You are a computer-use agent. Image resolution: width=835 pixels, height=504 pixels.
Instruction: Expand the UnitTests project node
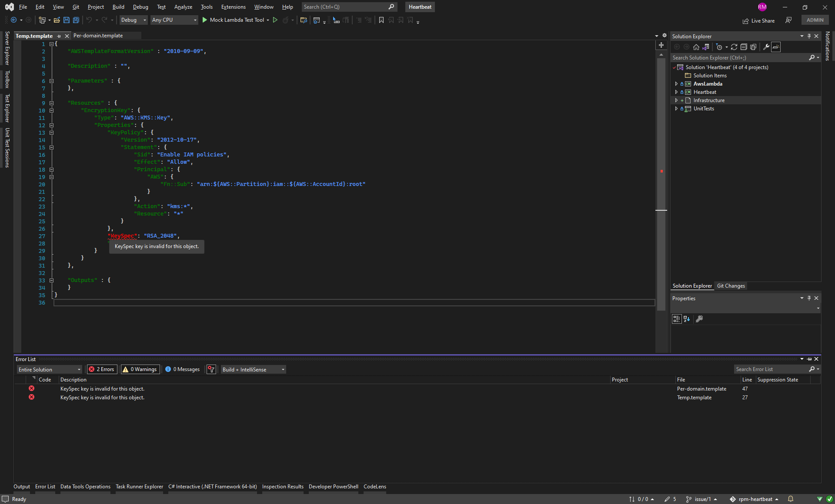click(x=676, y=109)
